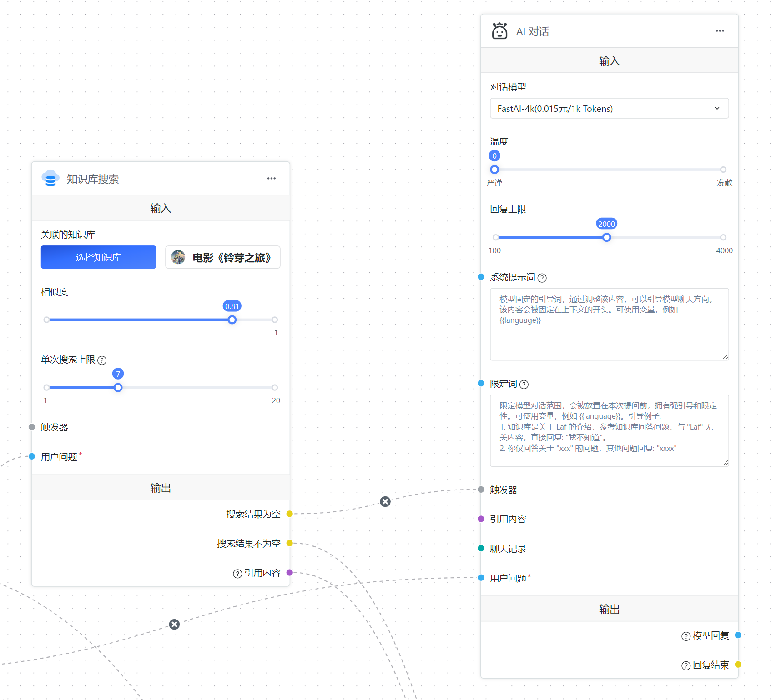Focus the 系统提示词 text area
This screenshot has height=700, width=776.
609,324
